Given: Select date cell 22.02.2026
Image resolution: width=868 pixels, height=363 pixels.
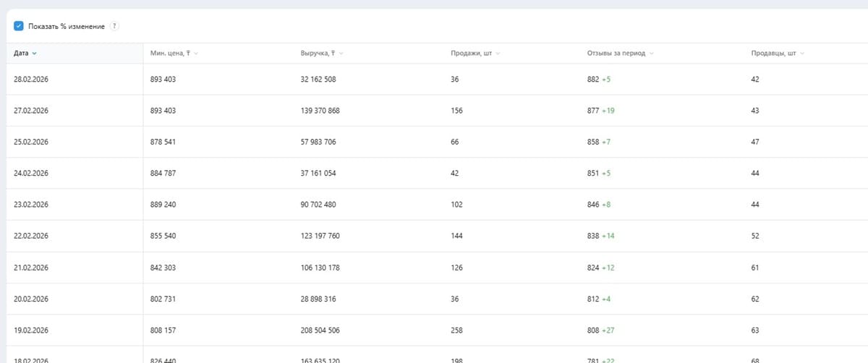Looking at the screenshot, I should [x=31, y=236].
